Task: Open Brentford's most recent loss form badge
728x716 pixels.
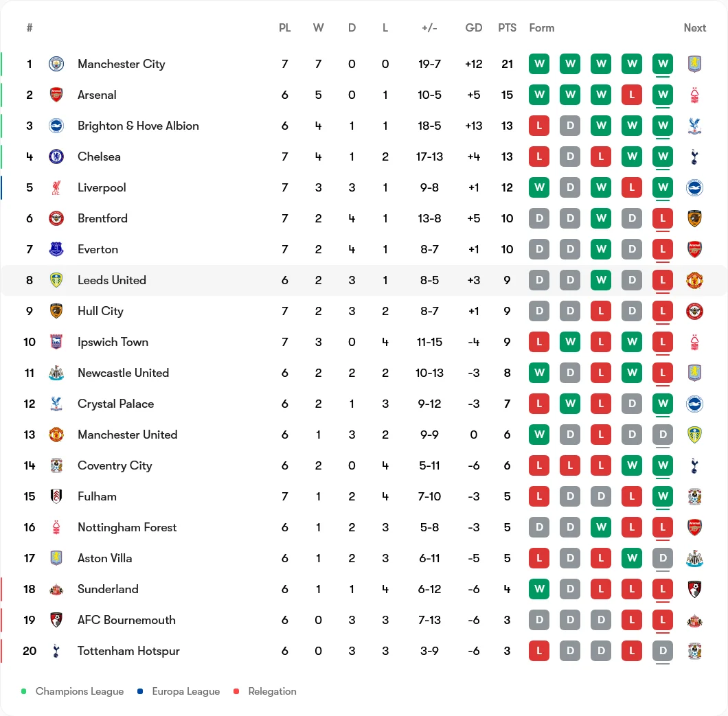Action: pyautogui.click(x=663, y=218)
